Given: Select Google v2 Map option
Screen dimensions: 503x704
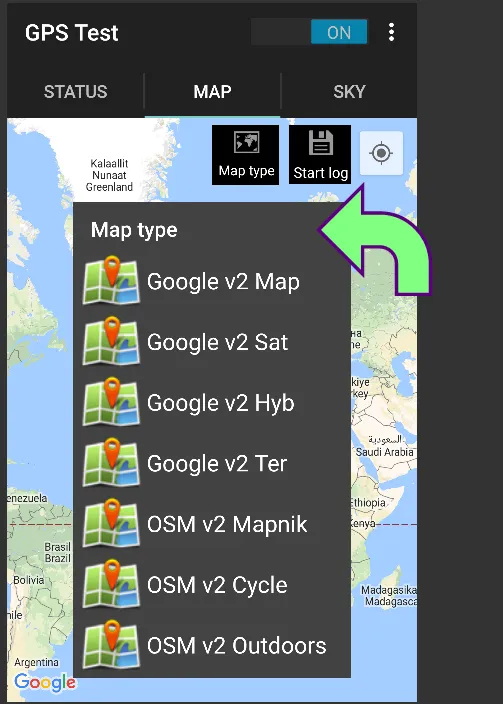Looking at the screenshot, I should (212, 282).
